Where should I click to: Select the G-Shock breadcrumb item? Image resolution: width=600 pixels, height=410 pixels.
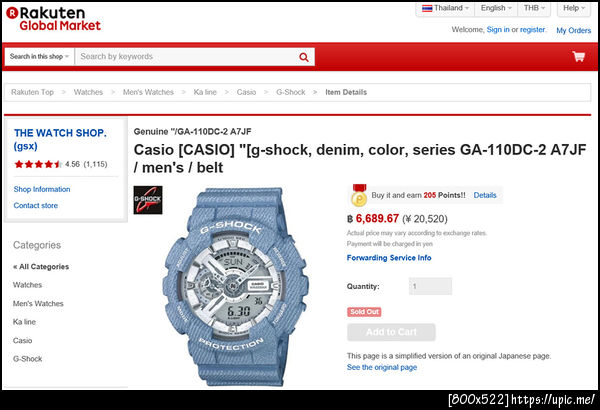tap(290, 92)
